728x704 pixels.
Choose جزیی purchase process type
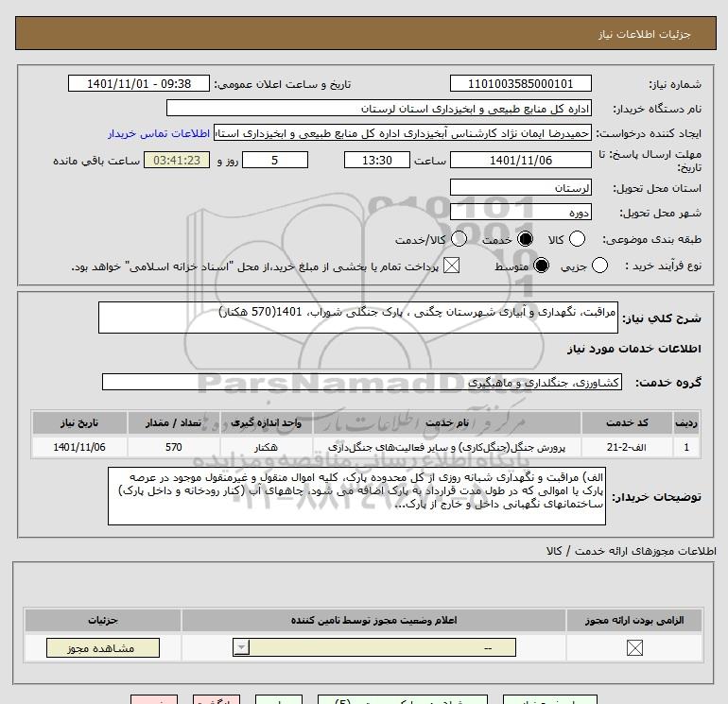[x=599, y=266]
